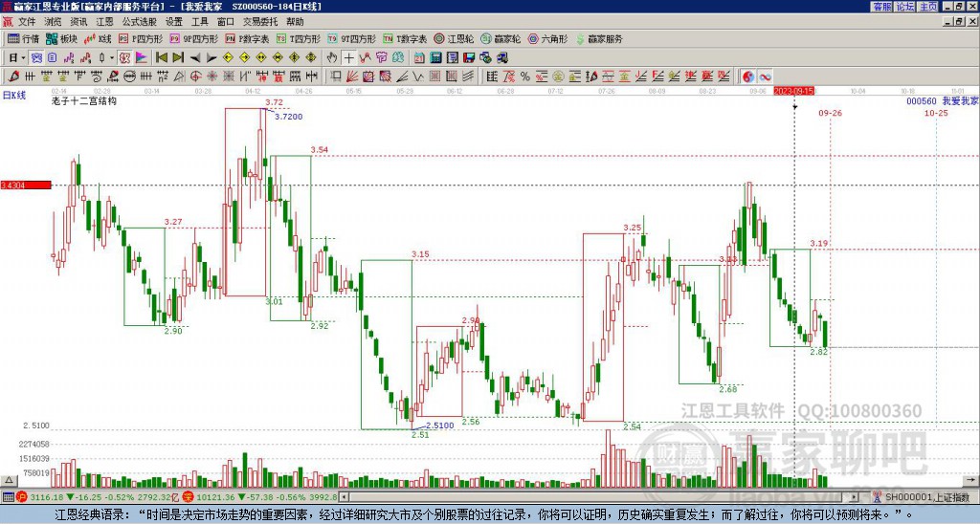
Task: Open the 9P四方形 tool
Action: (x=194, y=38)
